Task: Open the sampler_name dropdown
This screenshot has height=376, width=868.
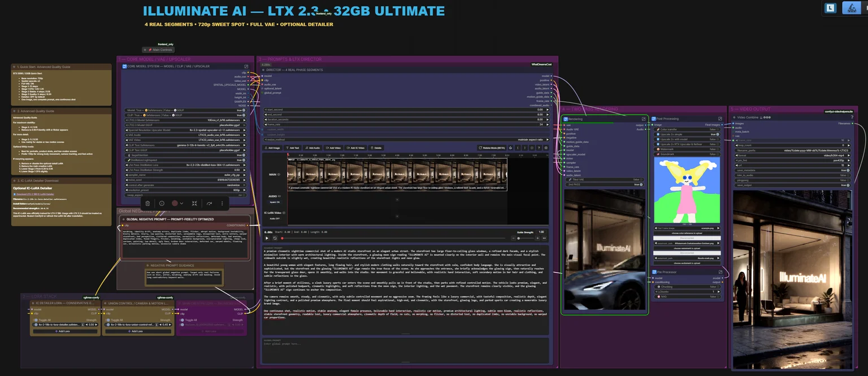Action: (185, 175)
